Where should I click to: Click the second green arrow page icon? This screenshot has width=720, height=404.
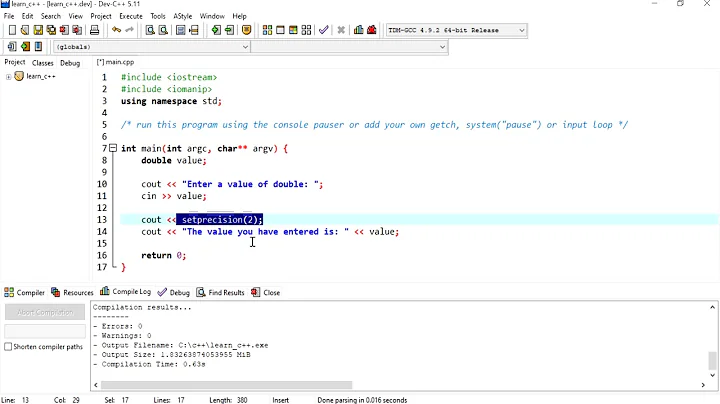pos(229,30)
